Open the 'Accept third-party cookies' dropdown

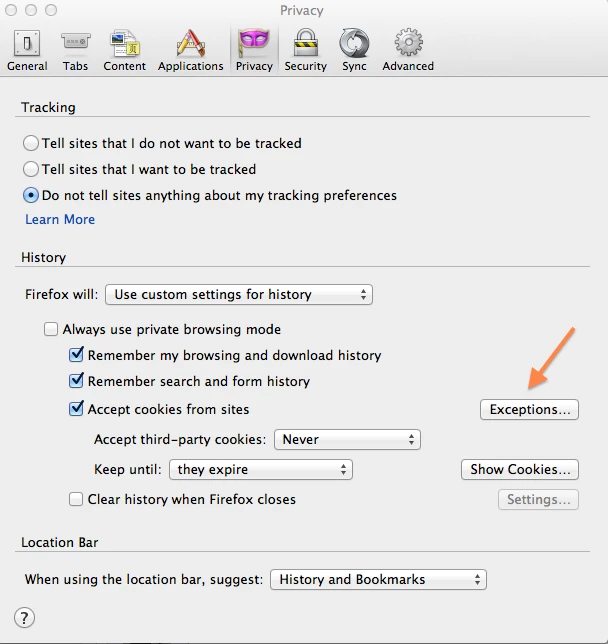point(347,439)
